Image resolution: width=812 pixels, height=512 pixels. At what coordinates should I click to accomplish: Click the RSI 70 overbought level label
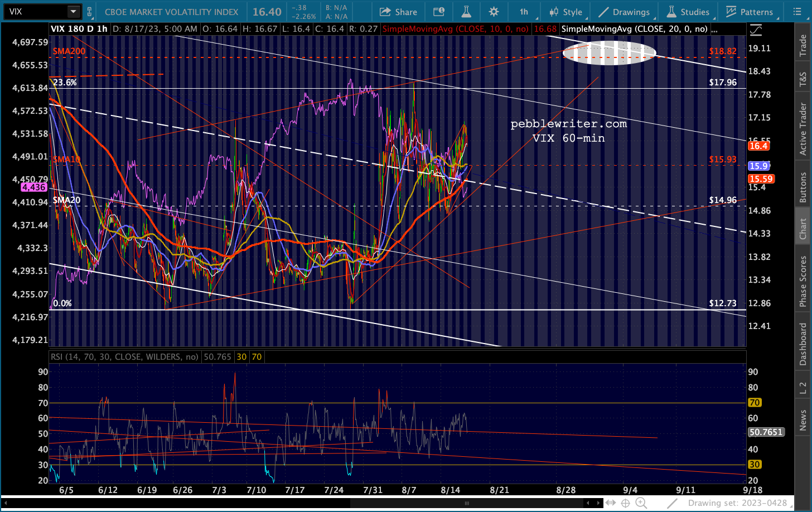pos(754,403)
